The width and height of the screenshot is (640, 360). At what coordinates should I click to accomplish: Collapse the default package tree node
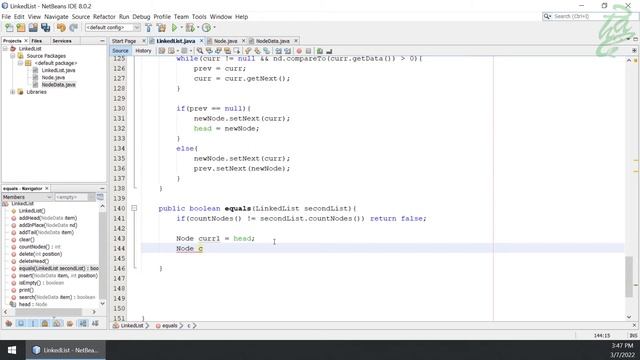tap(20, 63)
